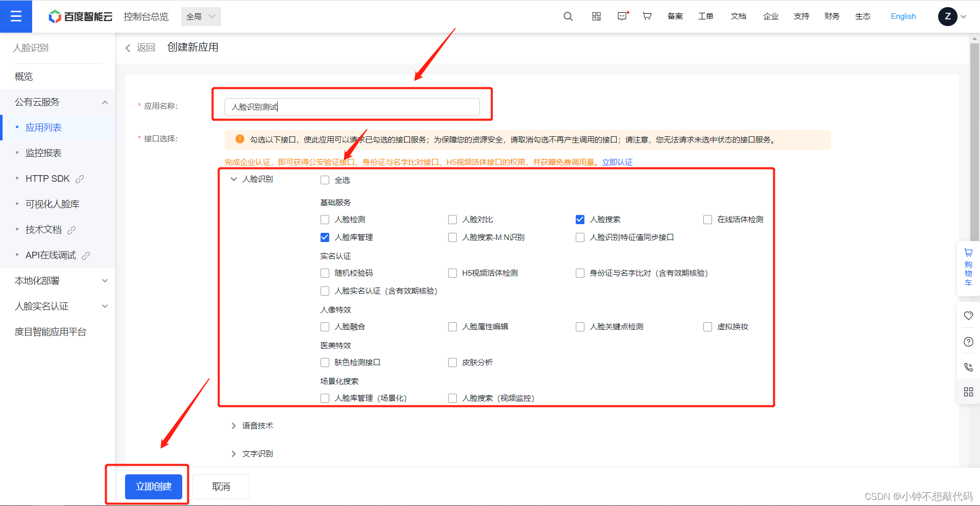Follow the 立即认证 link
This screenshot has height=506, width=980.
618,162
